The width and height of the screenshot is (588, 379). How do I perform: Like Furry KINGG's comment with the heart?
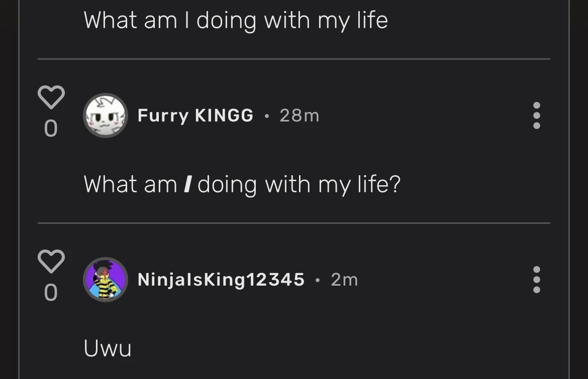pyautogui.click(x=51, y=97)
